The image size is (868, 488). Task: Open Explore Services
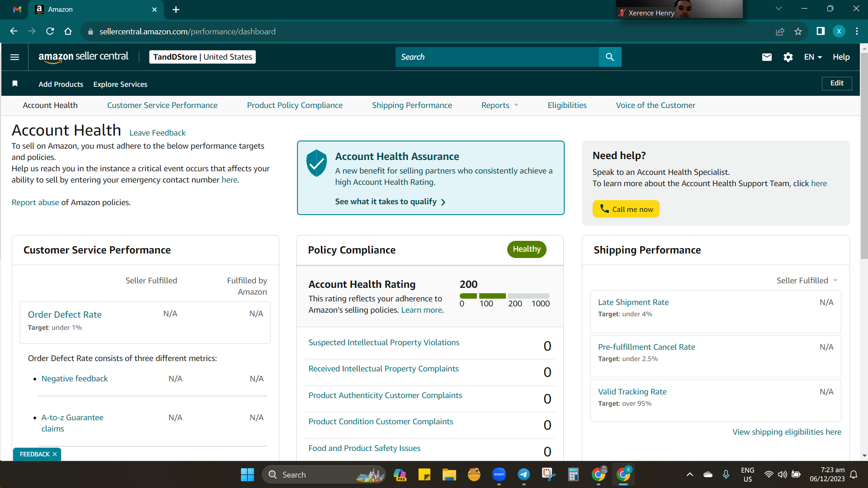(120, 84)
